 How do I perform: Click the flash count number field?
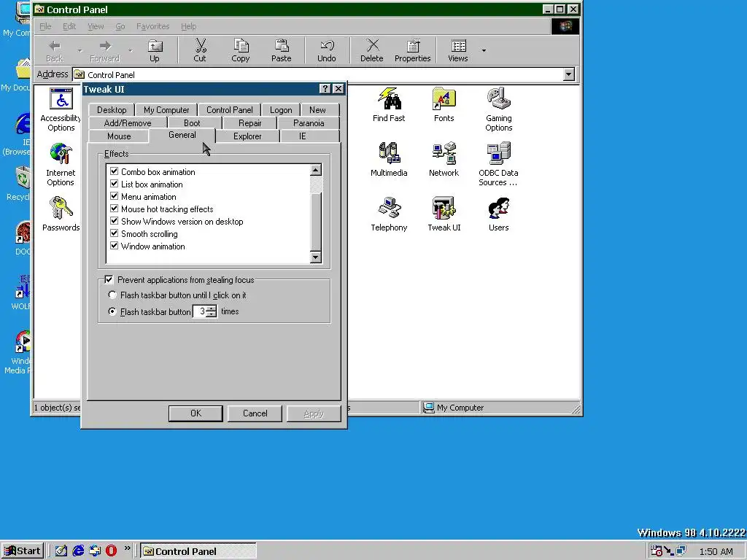tap(200, 311)
